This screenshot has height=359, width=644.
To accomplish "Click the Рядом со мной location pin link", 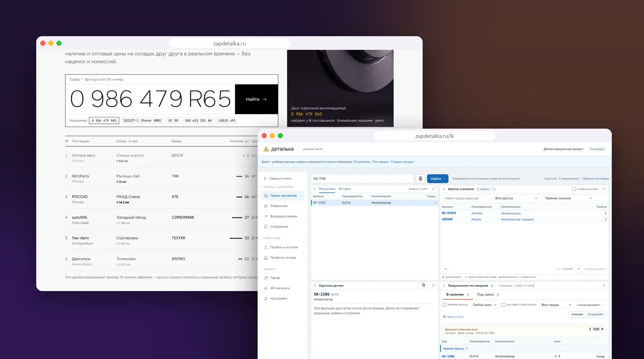I will coord(453,317).
